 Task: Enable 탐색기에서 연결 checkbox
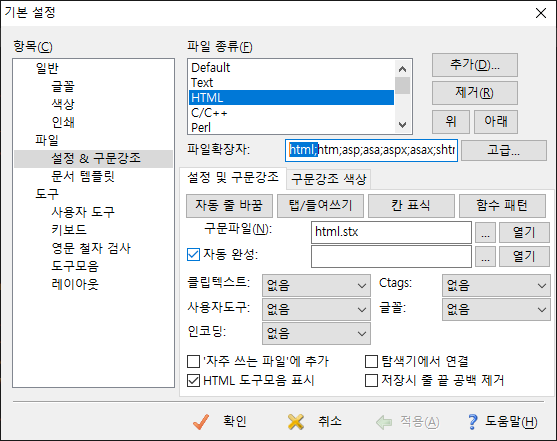[371, 361]
